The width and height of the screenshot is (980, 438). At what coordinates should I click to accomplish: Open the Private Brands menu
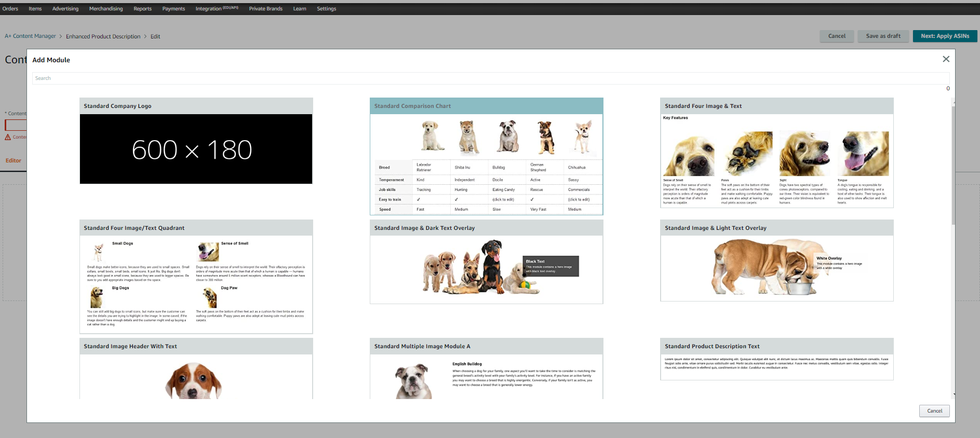click(x=266, y=9)
